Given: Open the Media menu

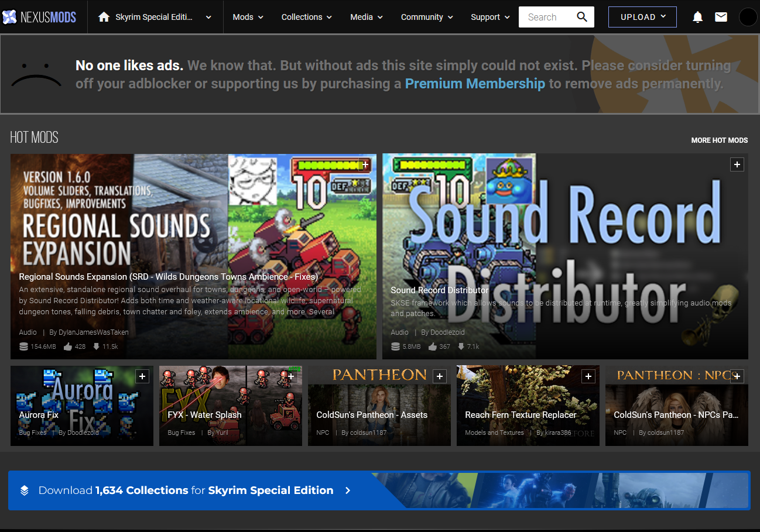Looking at the screenshot, I should (367, 17).
